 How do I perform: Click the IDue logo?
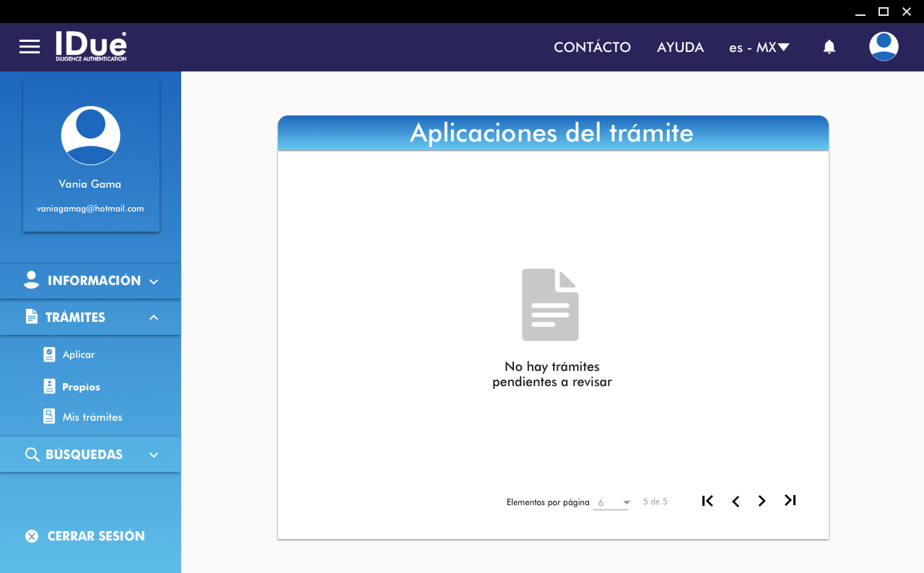tap(91, 46)
